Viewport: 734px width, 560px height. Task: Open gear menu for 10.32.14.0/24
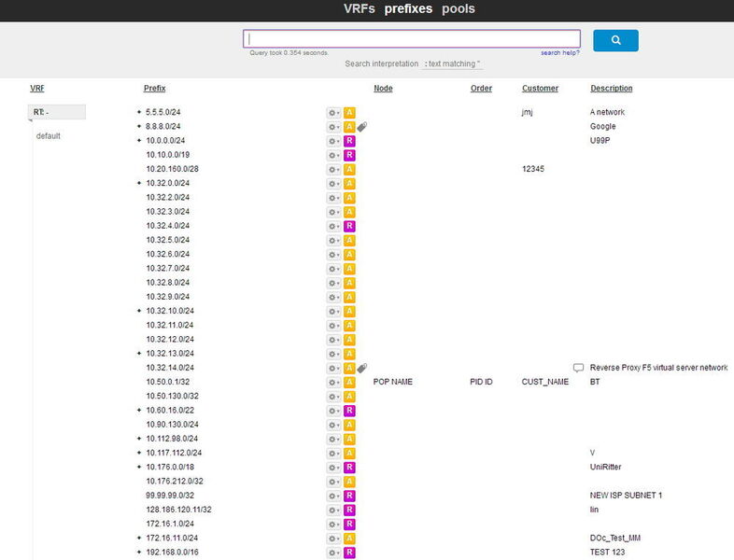(333, 368)
